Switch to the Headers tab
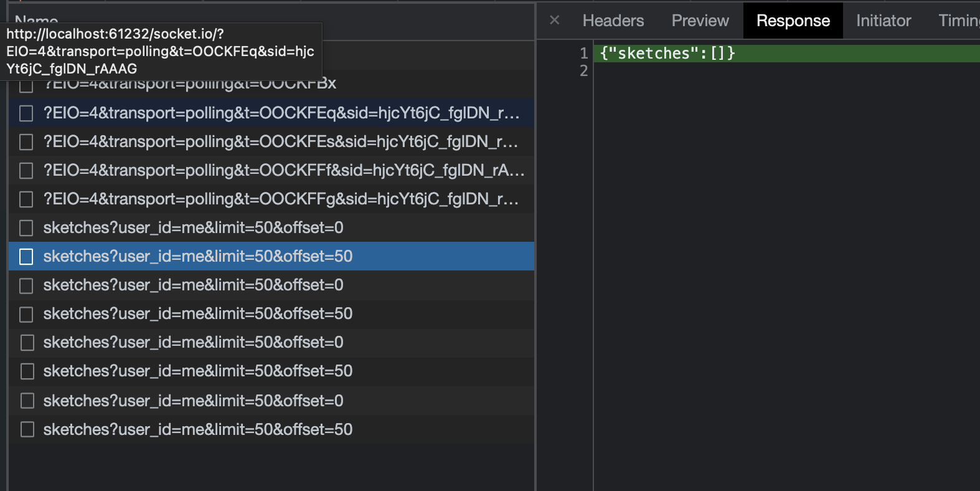The height and width of the screenshot is (491, 980). pyautogui.click(x=613, y=21)
